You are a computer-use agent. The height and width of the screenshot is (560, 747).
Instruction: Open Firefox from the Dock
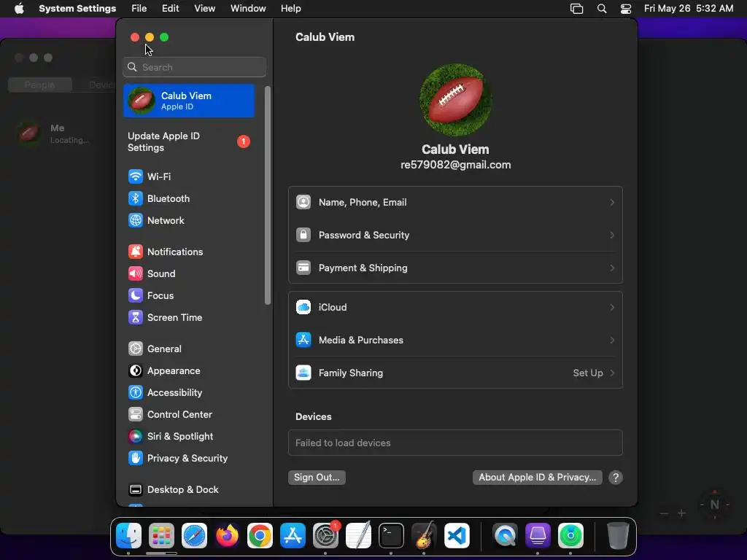228,536
